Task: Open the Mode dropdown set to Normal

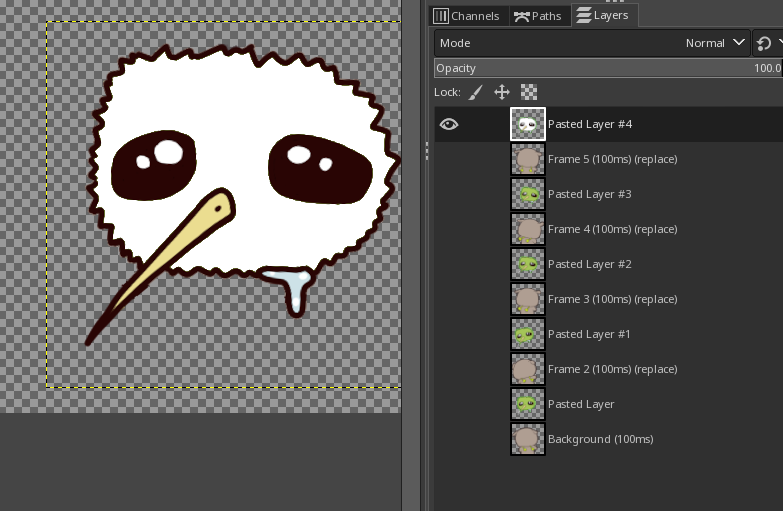Action: pyautogui.click(x=592, y=43)
